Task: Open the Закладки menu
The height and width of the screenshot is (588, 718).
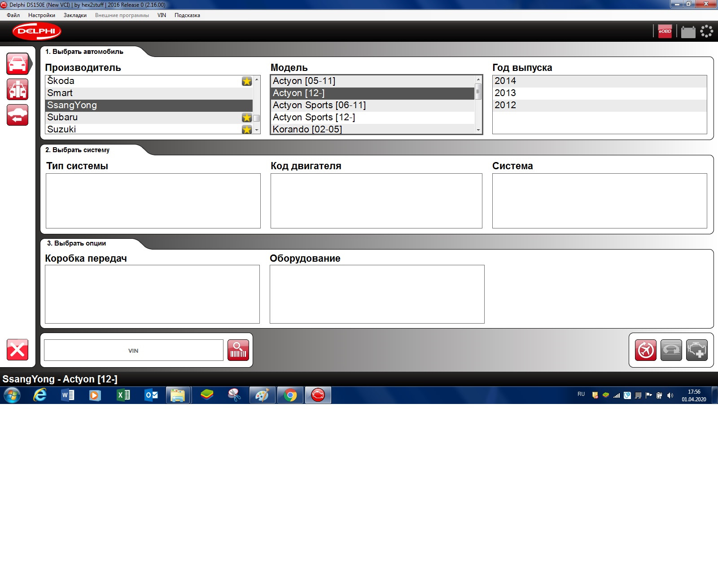Action: 75,15
